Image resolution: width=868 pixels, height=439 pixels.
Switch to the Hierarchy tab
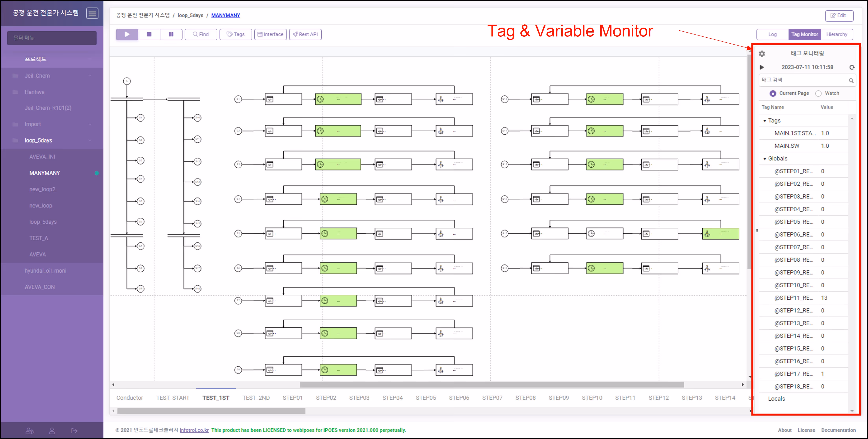click(x=837, y=34)
